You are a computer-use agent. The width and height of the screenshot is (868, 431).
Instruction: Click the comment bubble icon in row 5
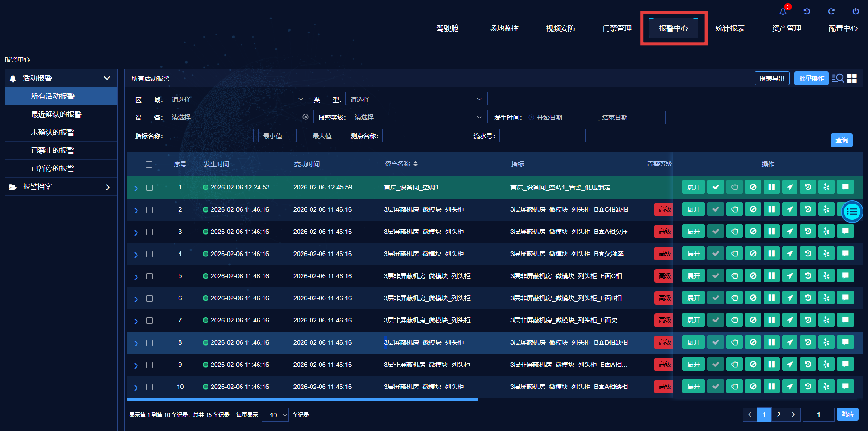(845, 276)
